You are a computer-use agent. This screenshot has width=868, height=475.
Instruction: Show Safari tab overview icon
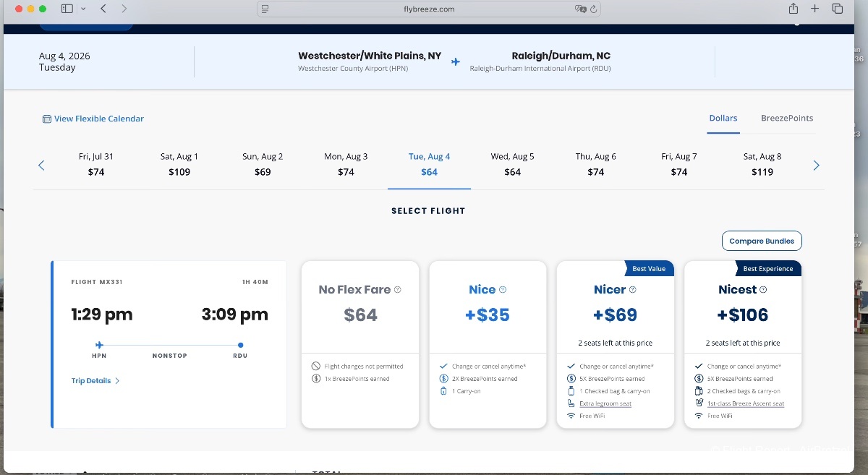click(838, 9)
